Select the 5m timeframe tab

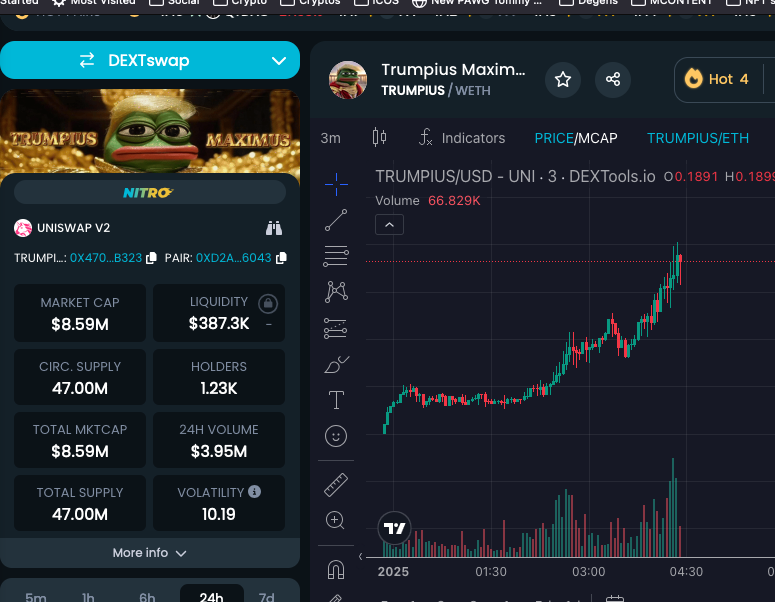36,597
